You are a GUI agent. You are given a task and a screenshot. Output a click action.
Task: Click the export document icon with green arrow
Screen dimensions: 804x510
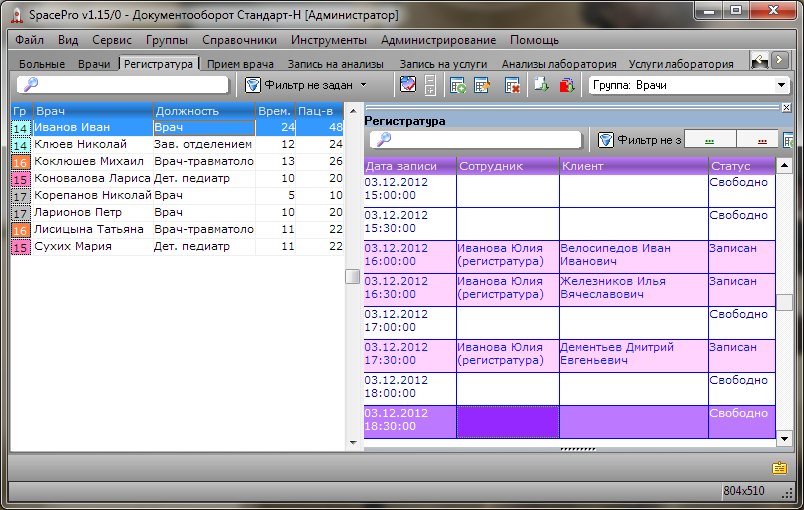(x=541, y=85)
